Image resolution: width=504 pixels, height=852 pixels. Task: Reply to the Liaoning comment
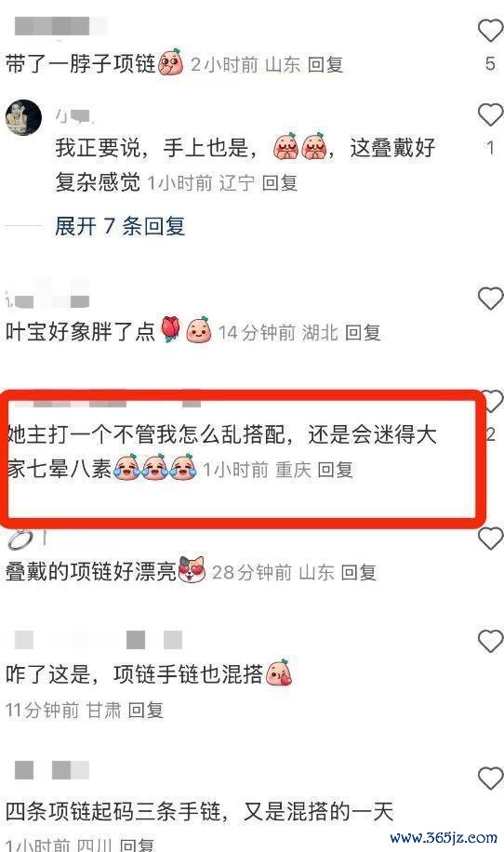pyautogui.click(x=279, y=182)
